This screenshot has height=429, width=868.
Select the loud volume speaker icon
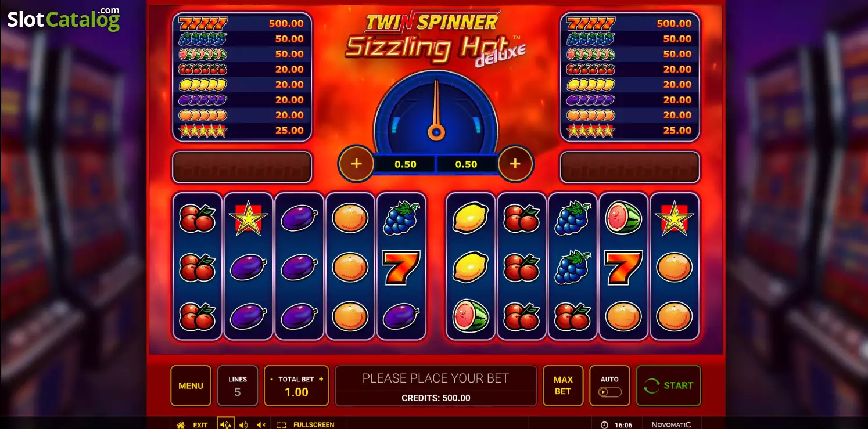(x=225, y=425)
